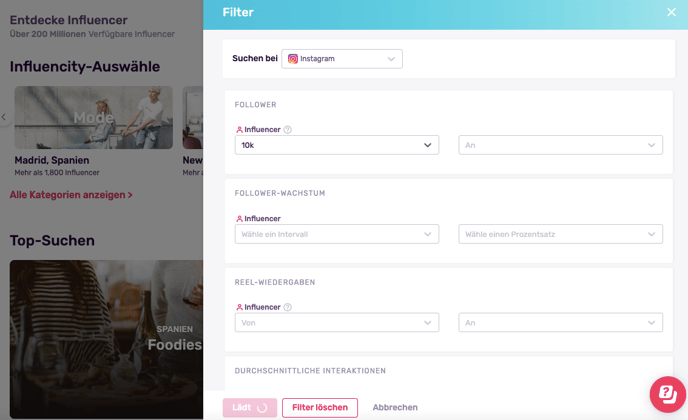
Task: Open the Spanien Foodies top search card
Action: pyautogui.click(x=106, y=339)
